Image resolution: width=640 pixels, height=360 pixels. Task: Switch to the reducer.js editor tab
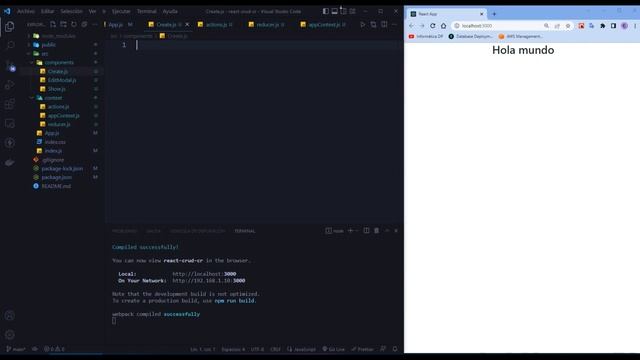(x=267, y=24)
